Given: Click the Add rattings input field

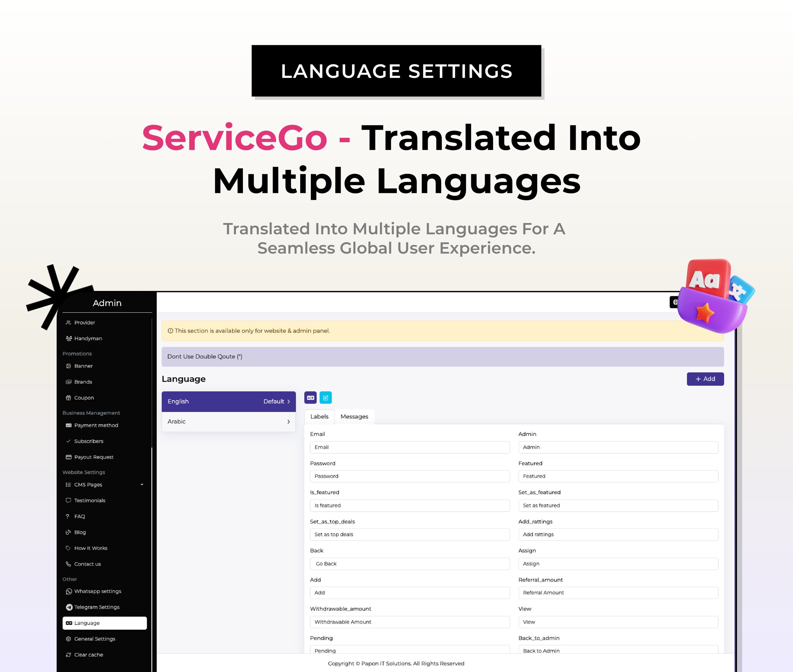Looking at the screenshot, I should coord(618,535).
